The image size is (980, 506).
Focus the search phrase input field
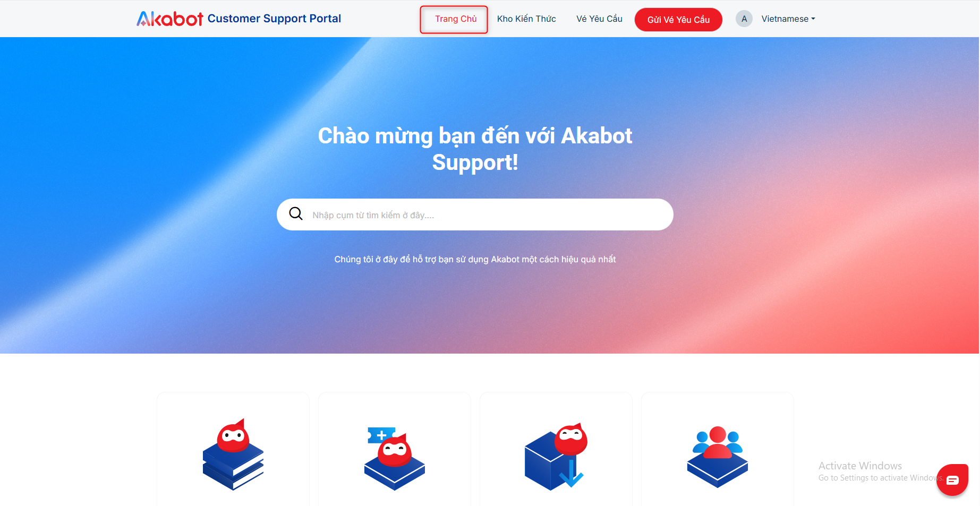[x=475, y=215]
